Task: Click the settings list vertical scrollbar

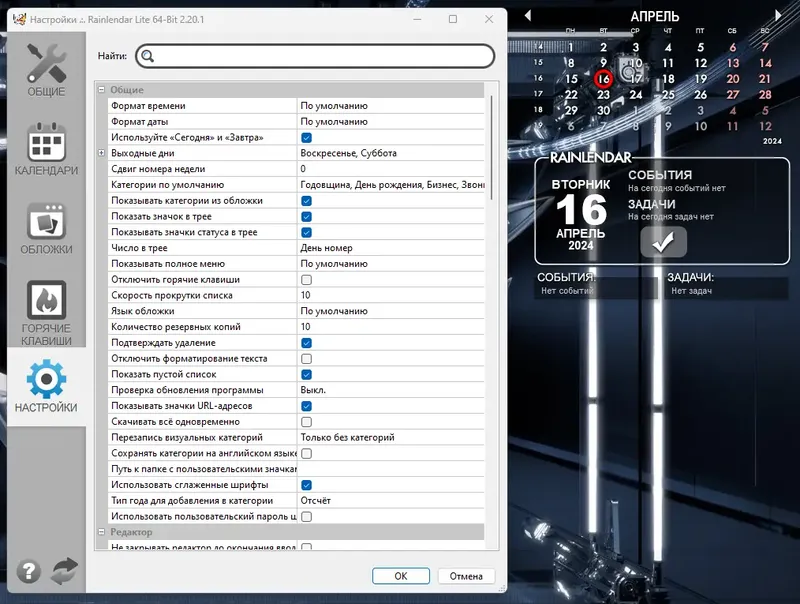Action: (491, 148)
